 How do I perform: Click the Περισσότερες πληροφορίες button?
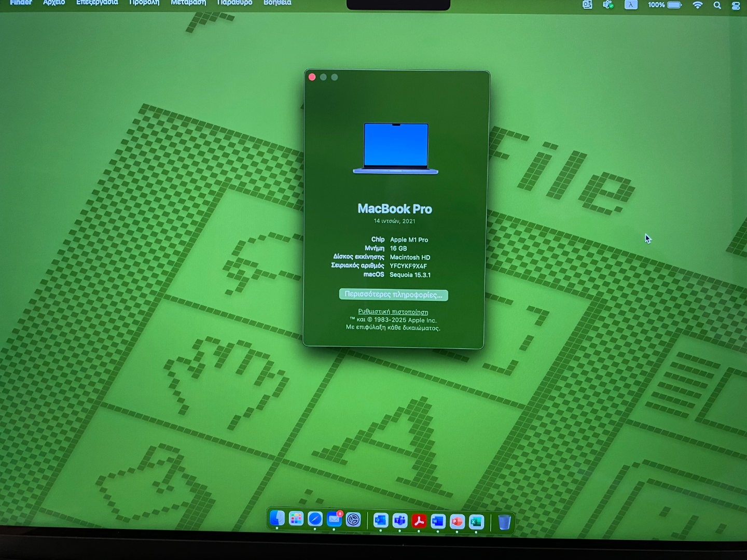click(393, 295)
